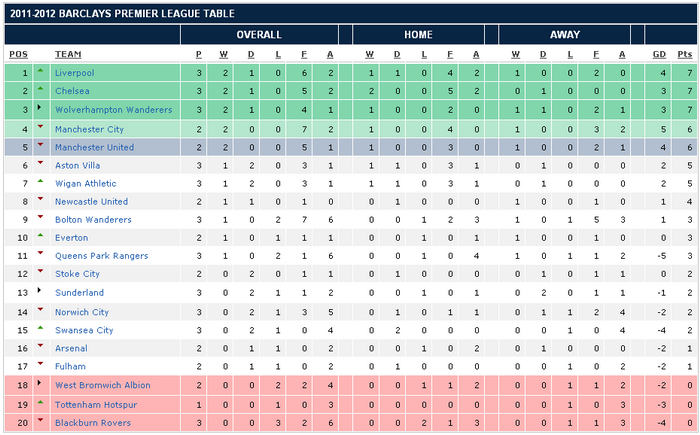
Task: Click the green up arrow beside Liverpool
Action: click(40, 72)
